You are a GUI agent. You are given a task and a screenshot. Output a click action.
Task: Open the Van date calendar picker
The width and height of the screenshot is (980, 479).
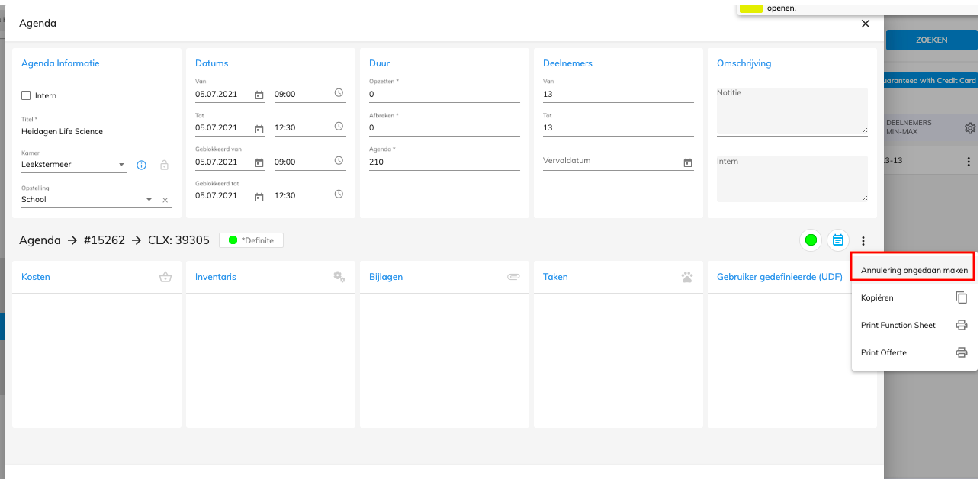click(x=259, y=95)
